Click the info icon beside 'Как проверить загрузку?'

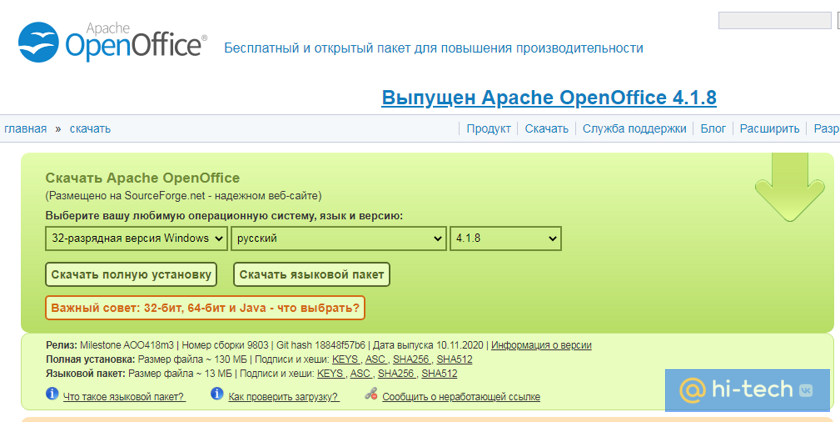pyautogui.click(x=216, y=394)
